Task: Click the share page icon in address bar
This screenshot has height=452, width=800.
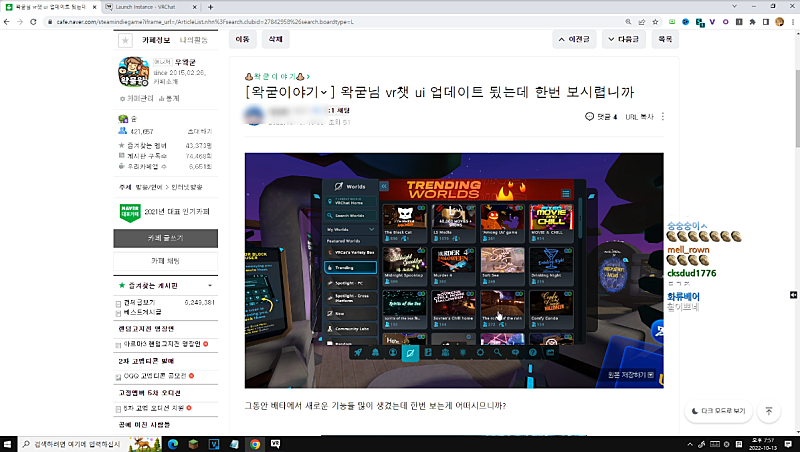Action: point(642,22)
